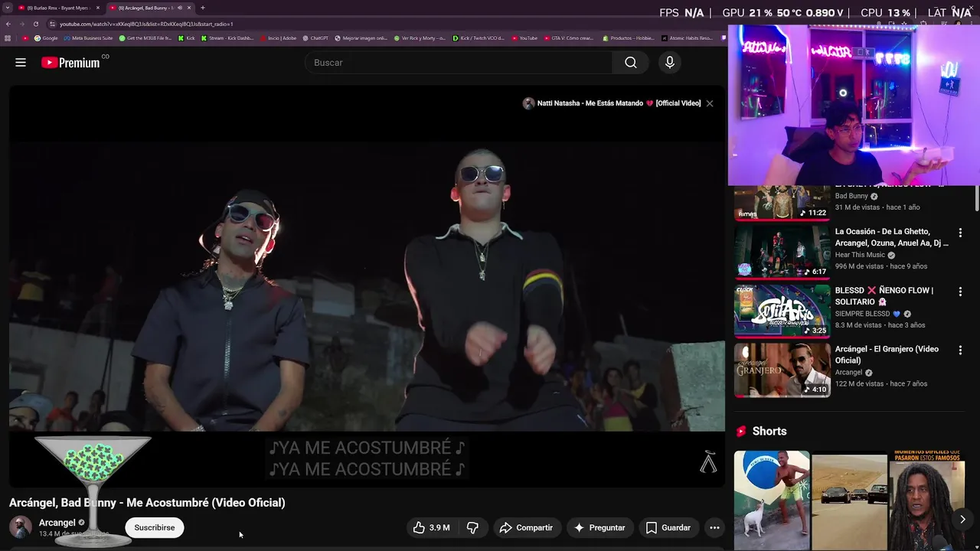Open Ver Rick y Morty bookmark

point(420,38)
